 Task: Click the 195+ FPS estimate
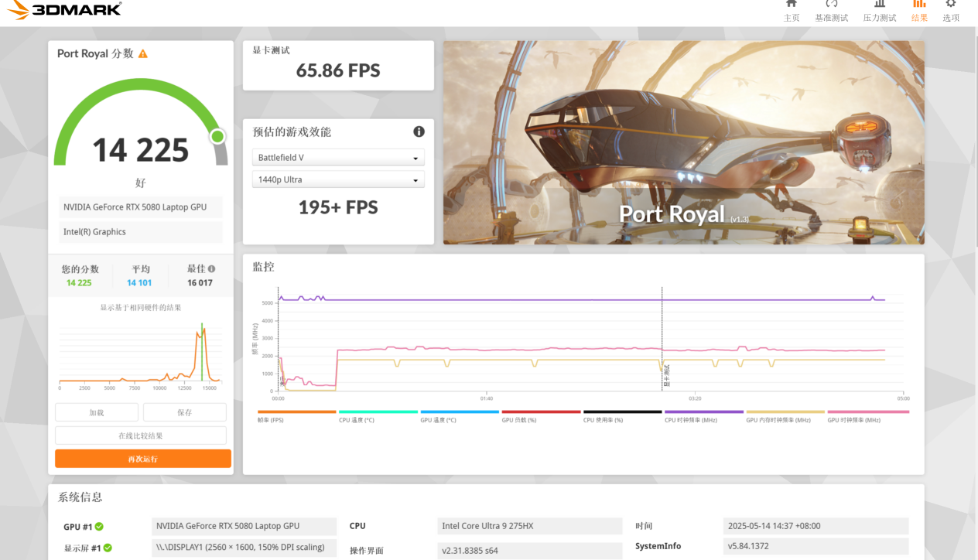338,207
